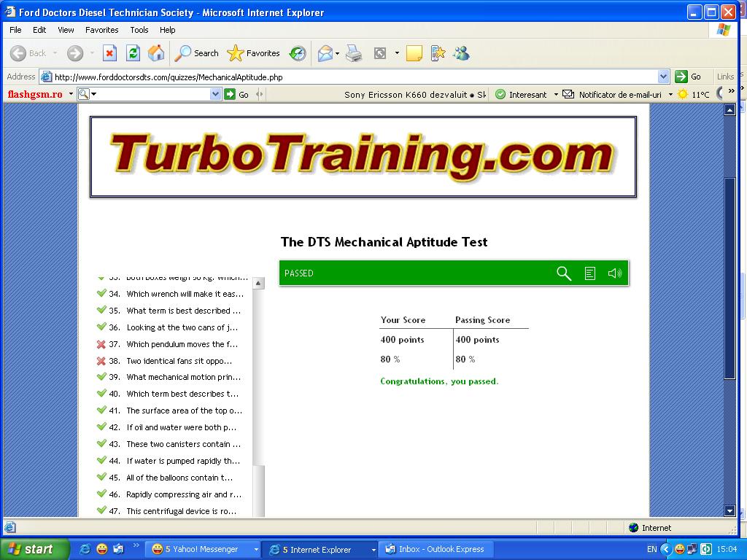Viewport: 747px width, 560px height.
Task: Click the Yahoo smiley in system tray
Action: point(679,549)
